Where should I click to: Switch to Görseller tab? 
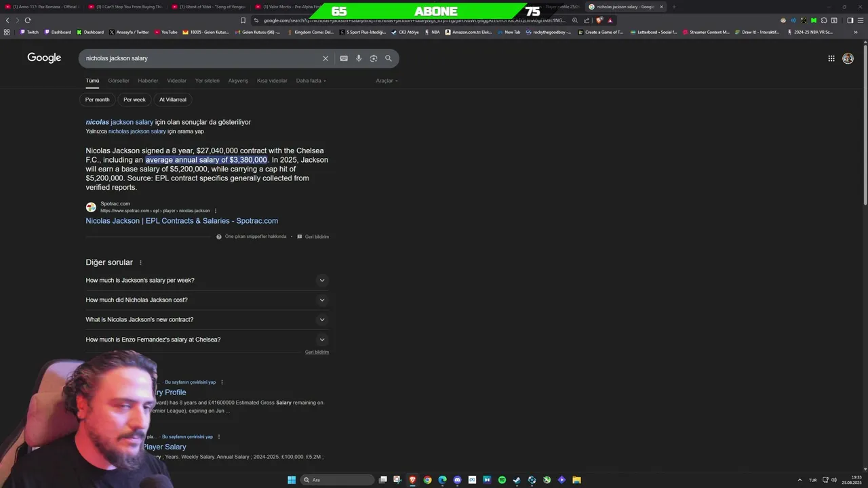[119, 81]
